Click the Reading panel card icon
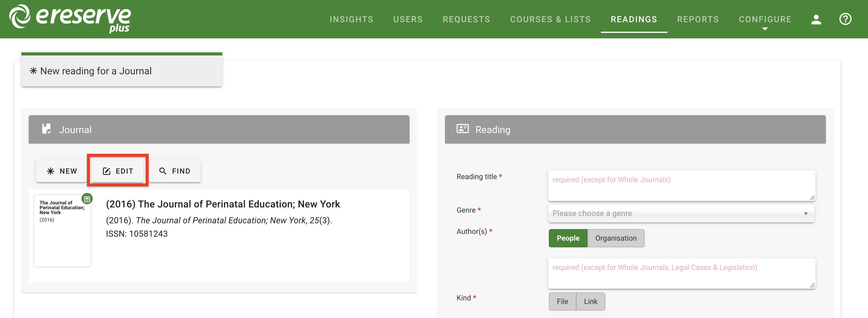The height and width of the screenshot is (318, 868). click(x=462, y=129)
